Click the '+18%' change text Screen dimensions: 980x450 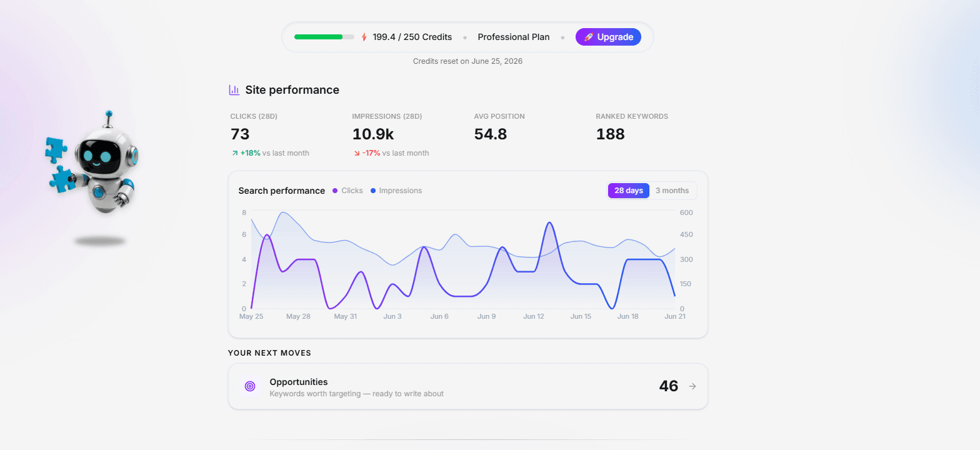[x=250, y=153]
